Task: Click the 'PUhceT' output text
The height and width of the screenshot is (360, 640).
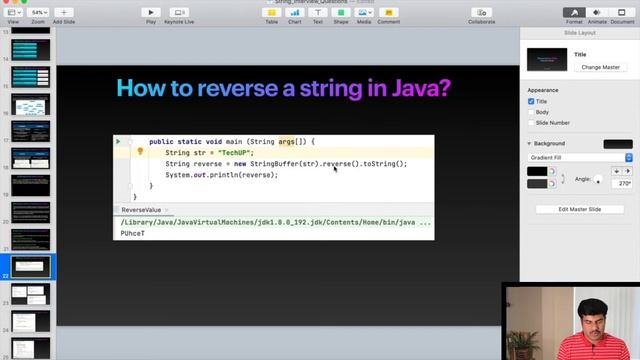Action: [133, 233]
